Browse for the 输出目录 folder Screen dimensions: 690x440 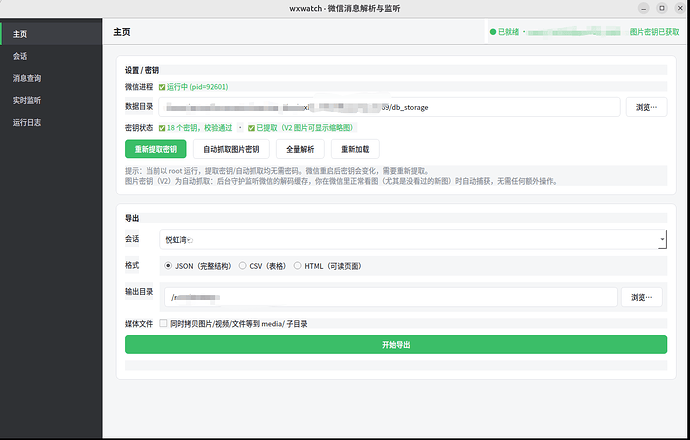[642, 297]
